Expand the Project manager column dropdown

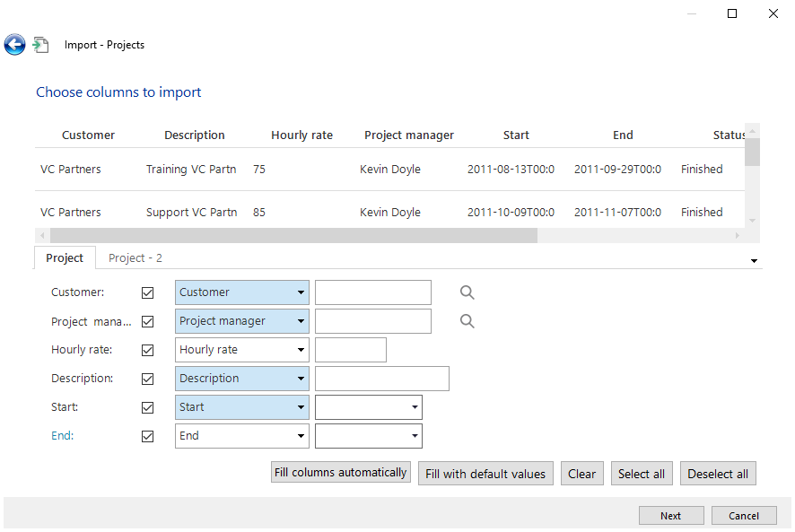tap(299, 321)
